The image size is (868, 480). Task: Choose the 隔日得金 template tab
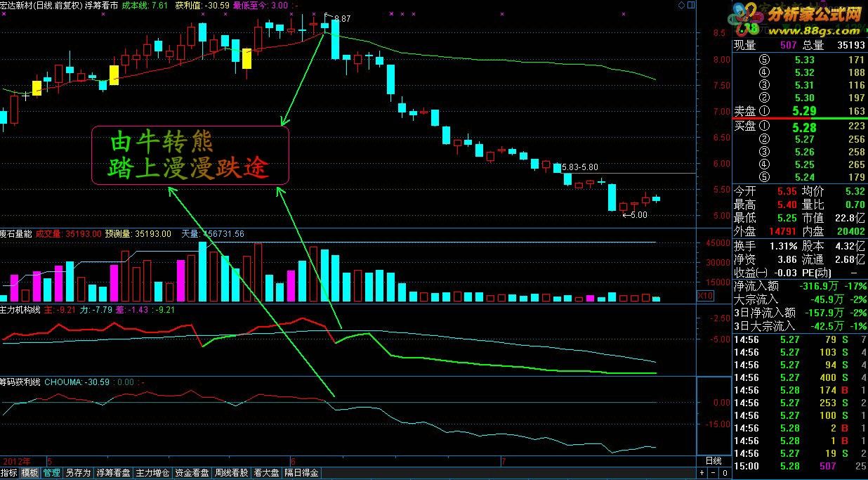pos(301,473)
